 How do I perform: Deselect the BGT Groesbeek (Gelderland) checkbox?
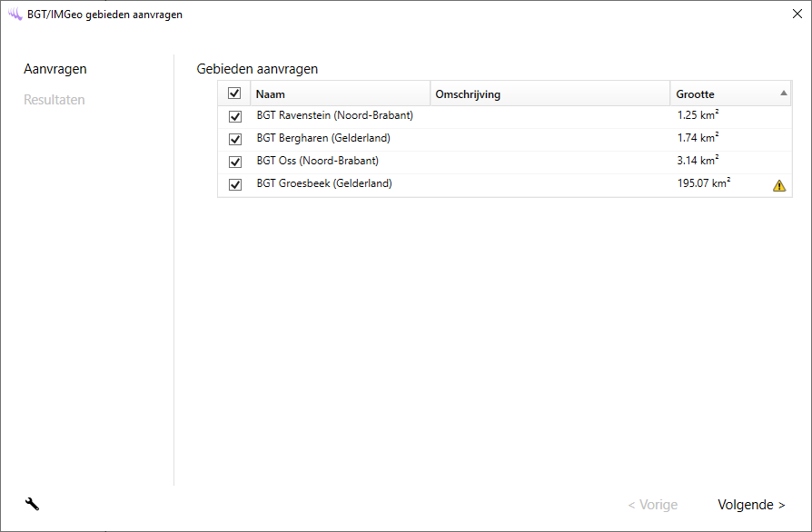235,185
